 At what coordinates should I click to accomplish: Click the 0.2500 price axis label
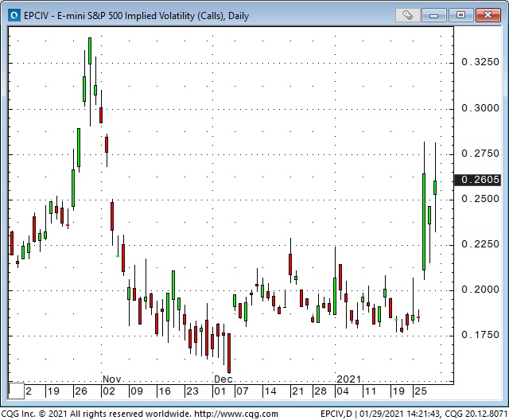click(480, 198)
